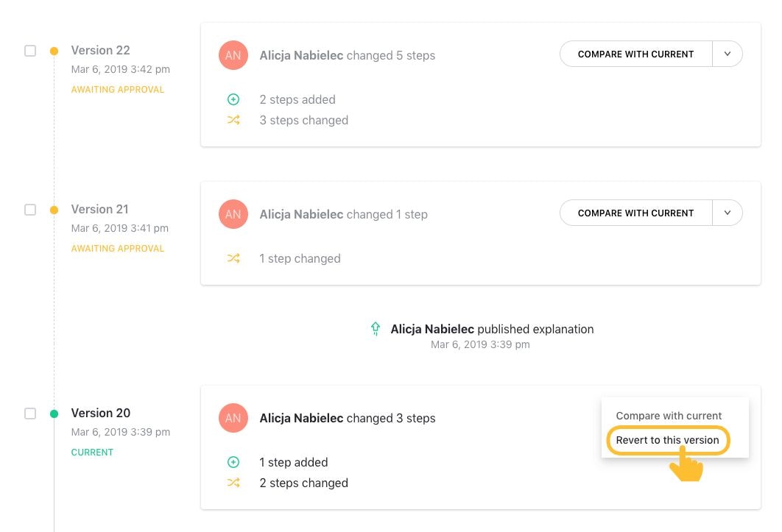This screenshot has width=782, height=532.
Task: Click the shuffle icon beside '2 steps changed'
Action: 233,483
